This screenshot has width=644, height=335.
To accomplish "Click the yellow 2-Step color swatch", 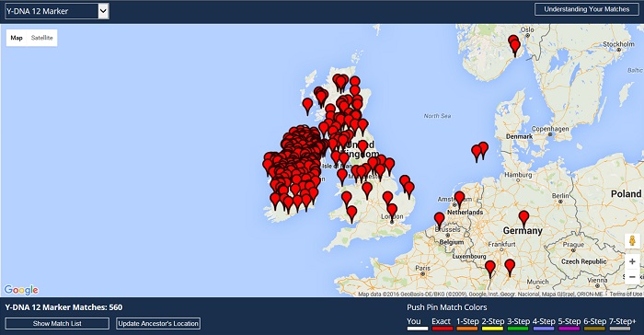I will pyautogui.click(x=493, y=329).
